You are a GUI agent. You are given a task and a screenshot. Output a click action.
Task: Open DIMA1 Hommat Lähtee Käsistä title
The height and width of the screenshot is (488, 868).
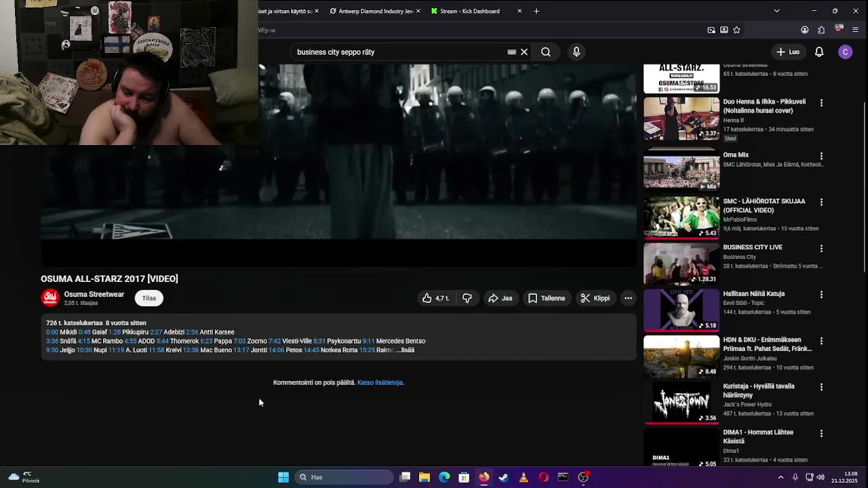tap(757, 436)
